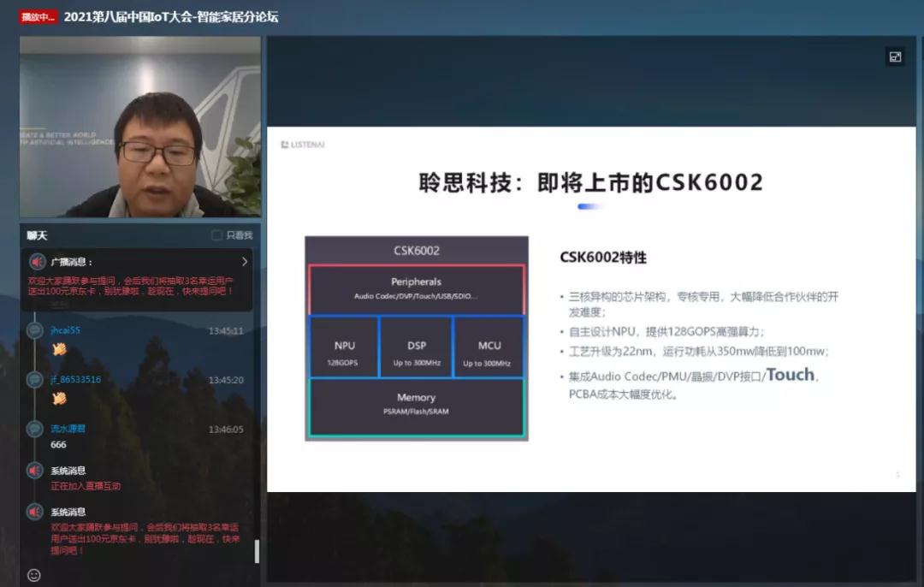Click the fullscreen icon on slide panel
The width and height of the screenshot is (924, 587).
coord(895,57)
